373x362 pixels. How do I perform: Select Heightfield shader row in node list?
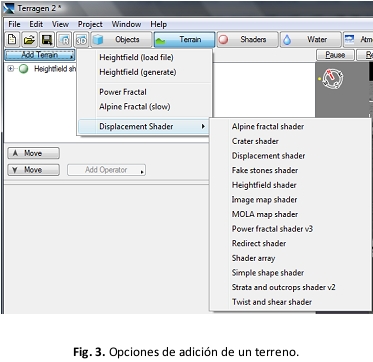(x=42, y=69)
